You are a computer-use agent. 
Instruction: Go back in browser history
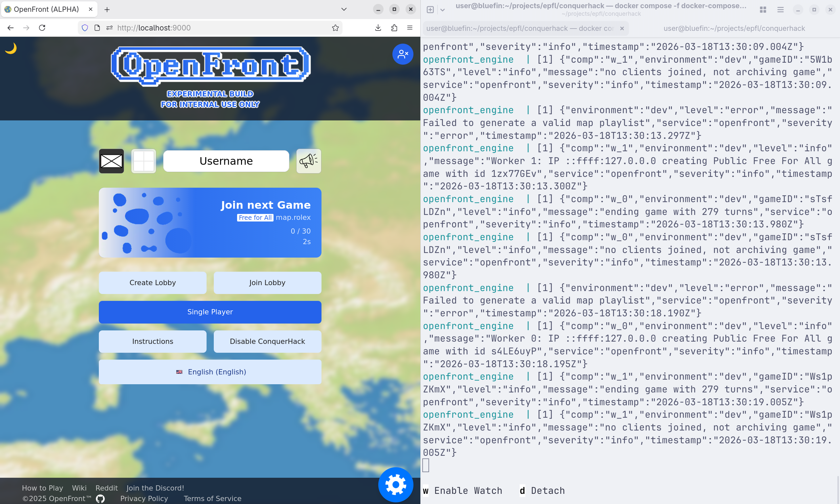tap(11, 28)
